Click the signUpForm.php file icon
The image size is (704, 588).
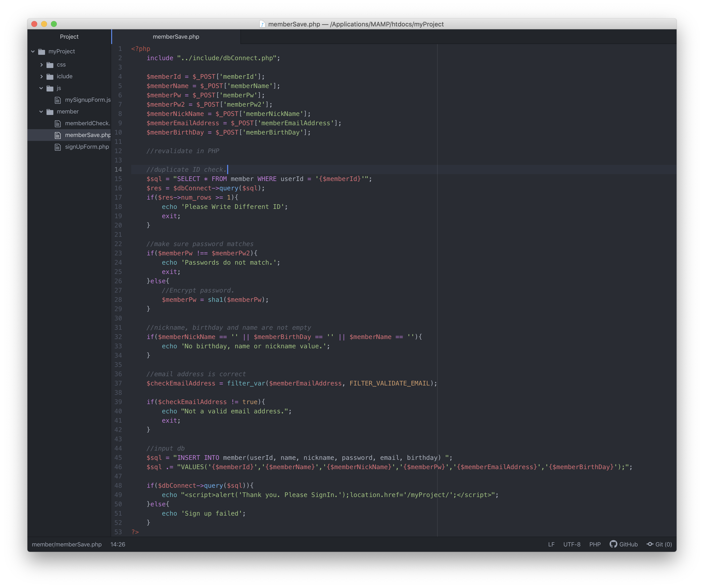click(58, 147)
